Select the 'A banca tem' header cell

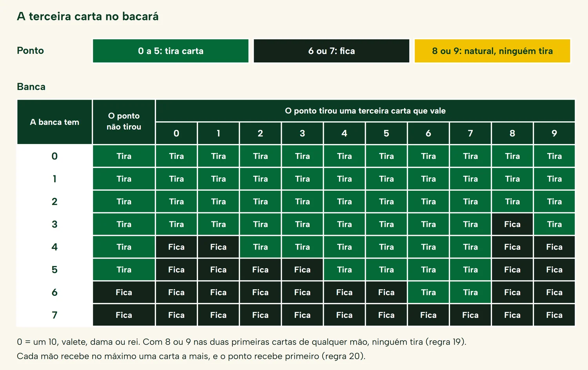tap(54, 122)
